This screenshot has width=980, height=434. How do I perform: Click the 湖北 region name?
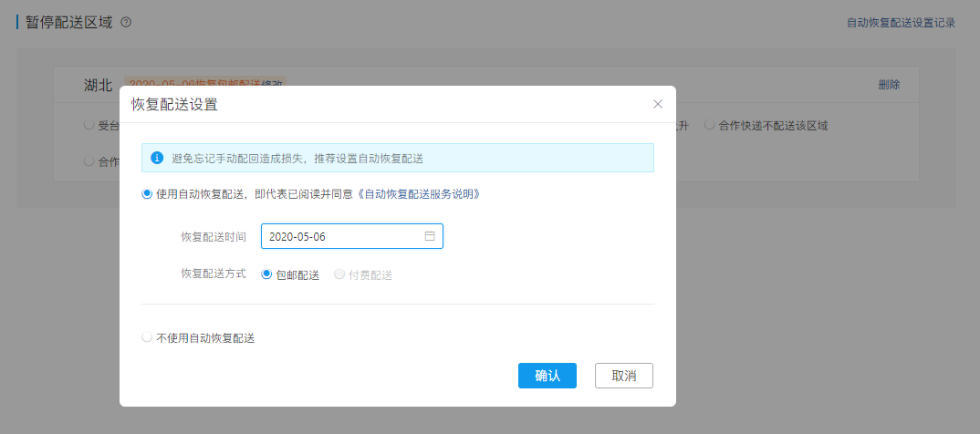[x=99, y=85]
